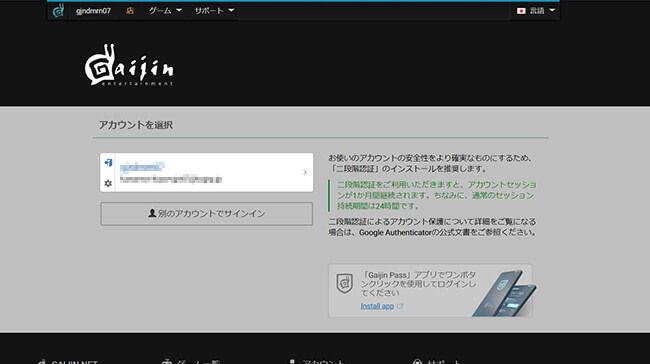Open the Install app link

[377, 306]
